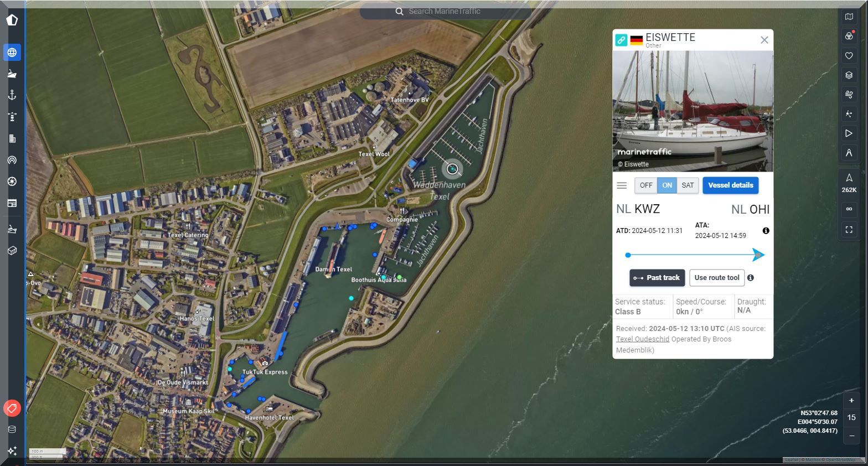Open the Texel Oudeschid AIS source link

(643, 339)
